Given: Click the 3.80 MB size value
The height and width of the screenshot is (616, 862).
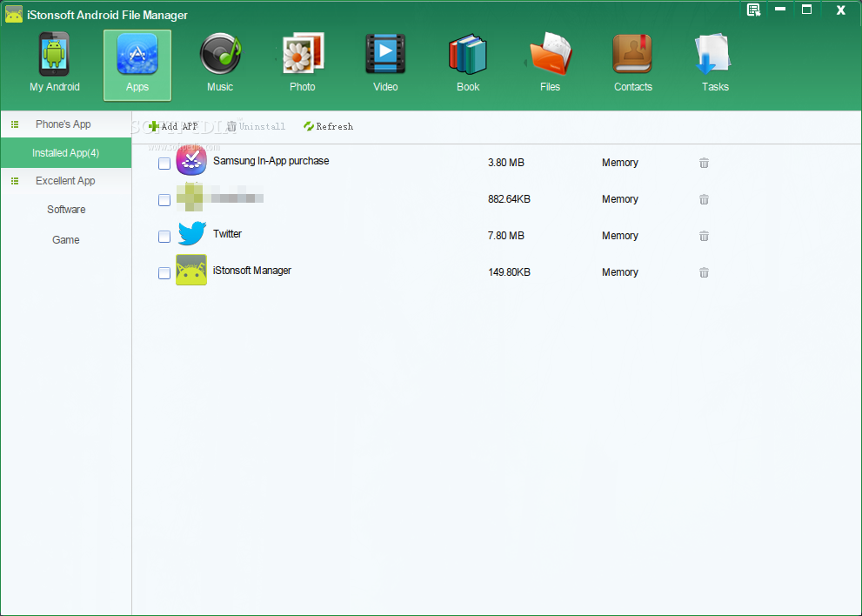Looking at the screenshot, I should (x=505, y=163).
